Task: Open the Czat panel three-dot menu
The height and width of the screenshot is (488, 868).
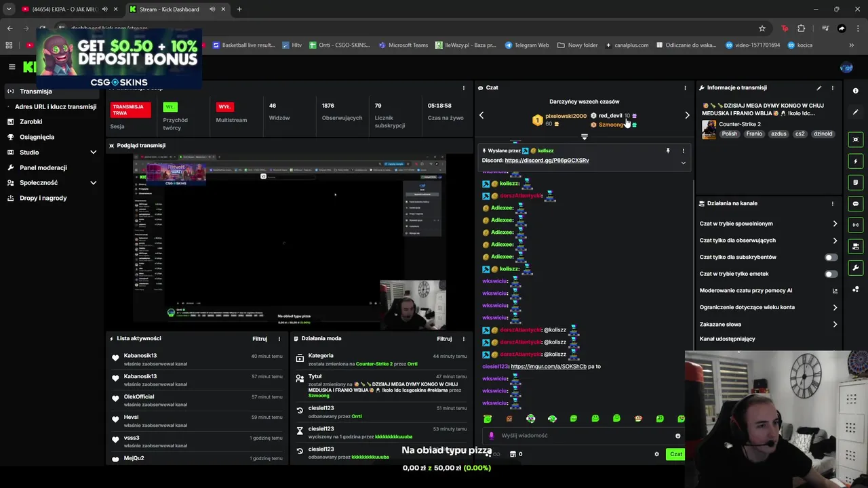Action: 685,88
